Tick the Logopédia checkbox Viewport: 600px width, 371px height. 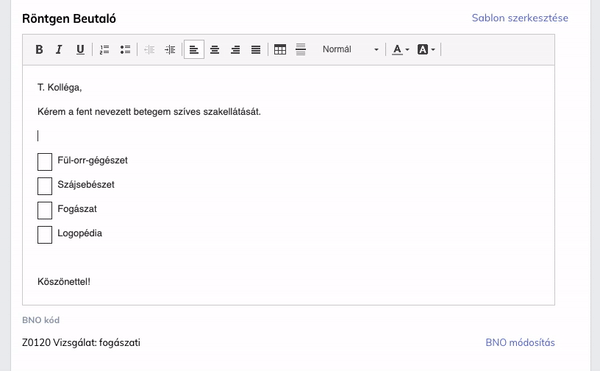point(45,234)
